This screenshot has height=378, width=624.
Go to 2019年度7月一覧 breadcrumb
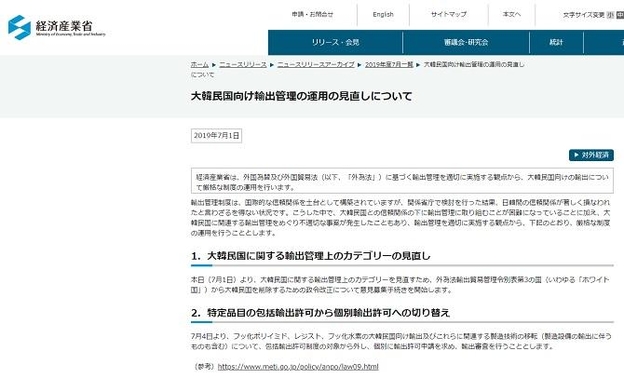pos(389,64)
